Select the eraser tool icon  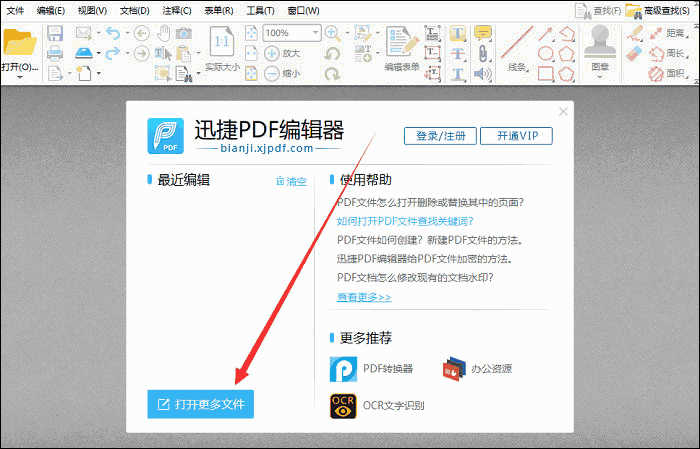point(634,53)
